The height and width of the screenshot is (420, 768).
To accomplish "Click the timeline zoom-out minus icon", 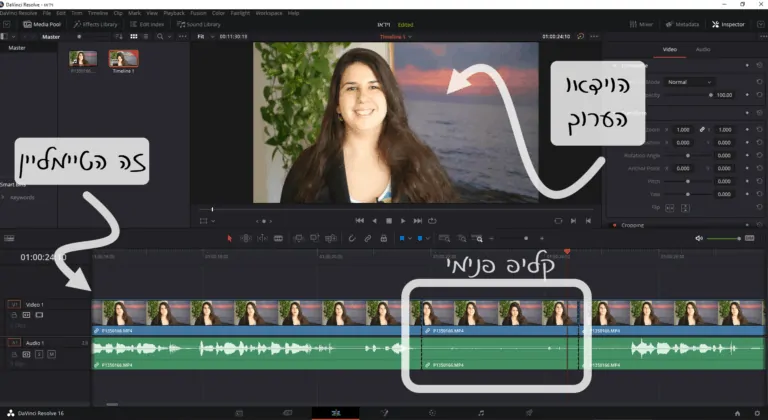I will [491, 238].
